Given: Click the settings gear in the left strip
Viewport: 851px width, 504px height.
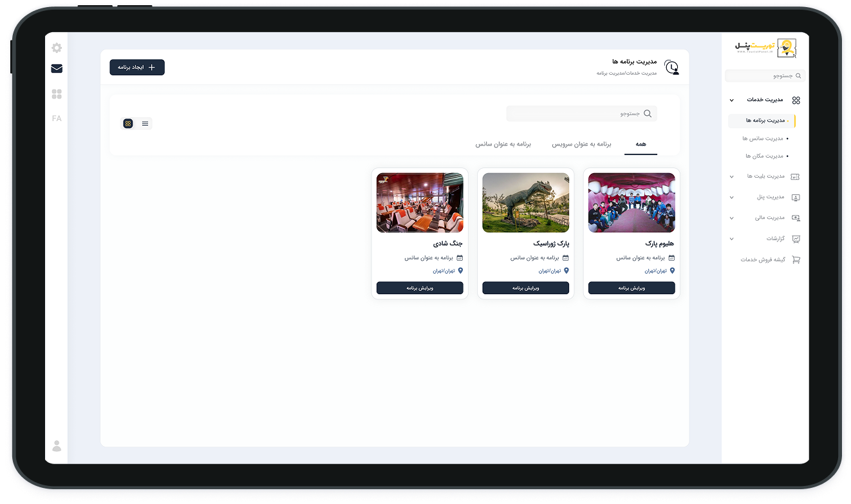Looking at the screenshot, I should [x=57, y=48].
